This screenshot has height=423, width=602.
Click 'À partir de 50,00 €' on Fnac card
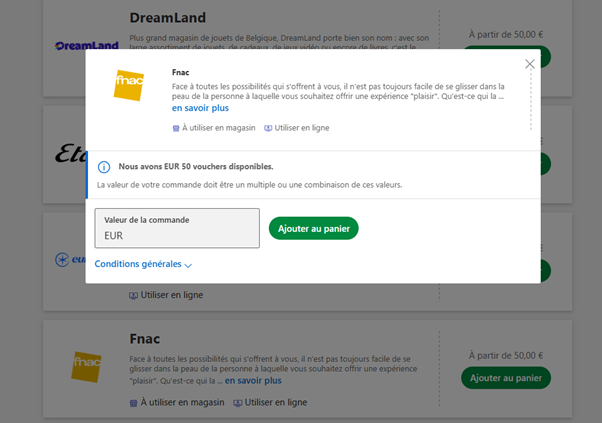tap(506, 356)
